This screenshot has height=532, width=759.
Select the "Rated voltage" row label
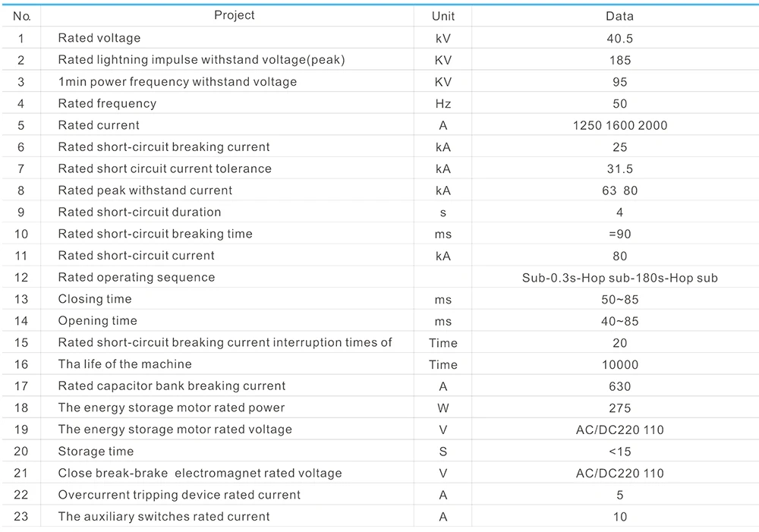[99, 38]
